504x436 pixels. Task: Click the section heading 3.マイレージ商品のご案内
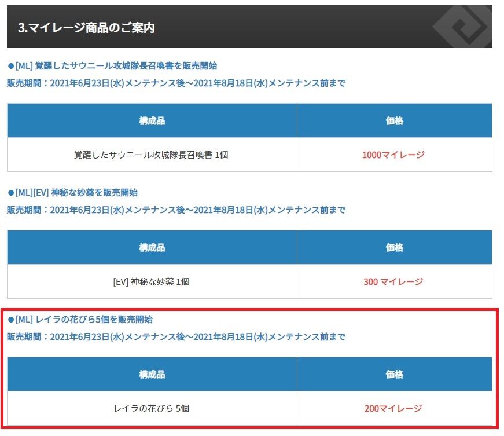[x=86, y=28]
